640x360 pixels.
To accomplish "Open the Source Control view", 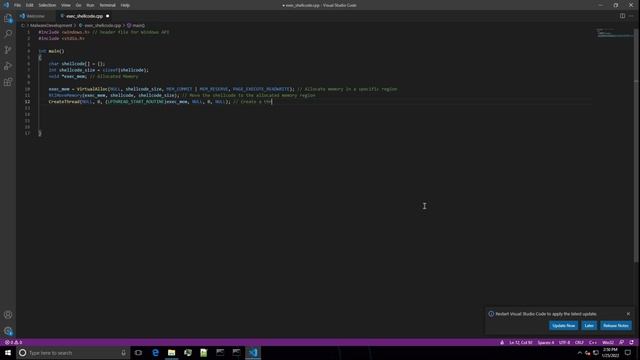I will [8, 50].
